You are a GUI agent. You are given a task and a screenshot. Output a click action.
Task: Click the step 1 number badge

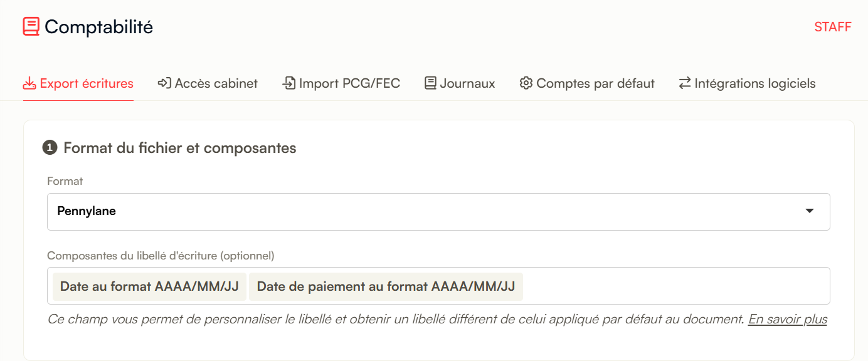tap(50, 149)
